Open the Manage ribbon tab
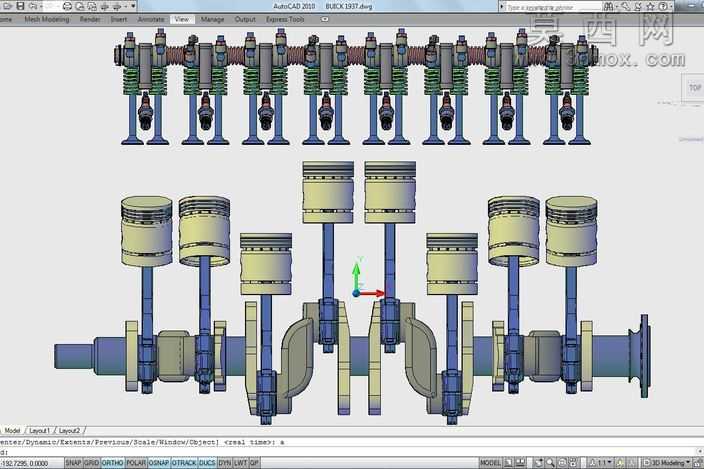This screenshot has height=469, width=704. tap(212, 19)
